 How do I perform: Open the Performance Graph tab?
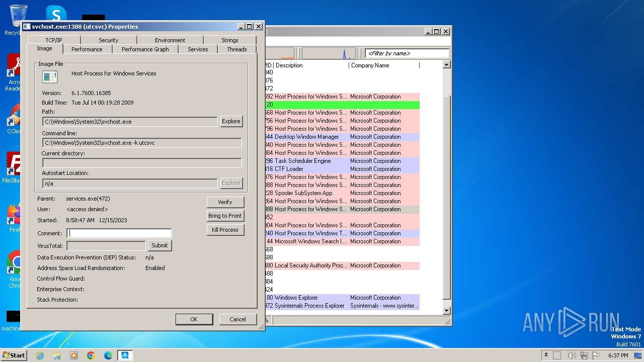click(145, 49)
